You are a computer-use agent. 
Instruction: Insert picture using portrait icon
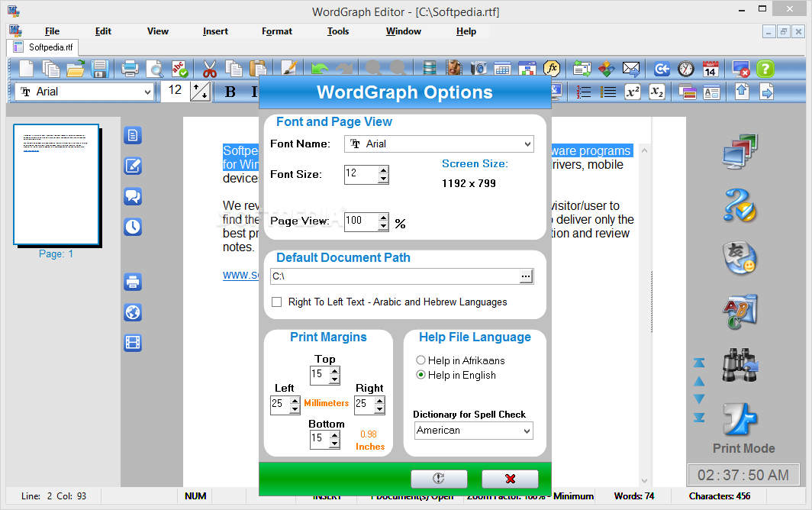453,69
